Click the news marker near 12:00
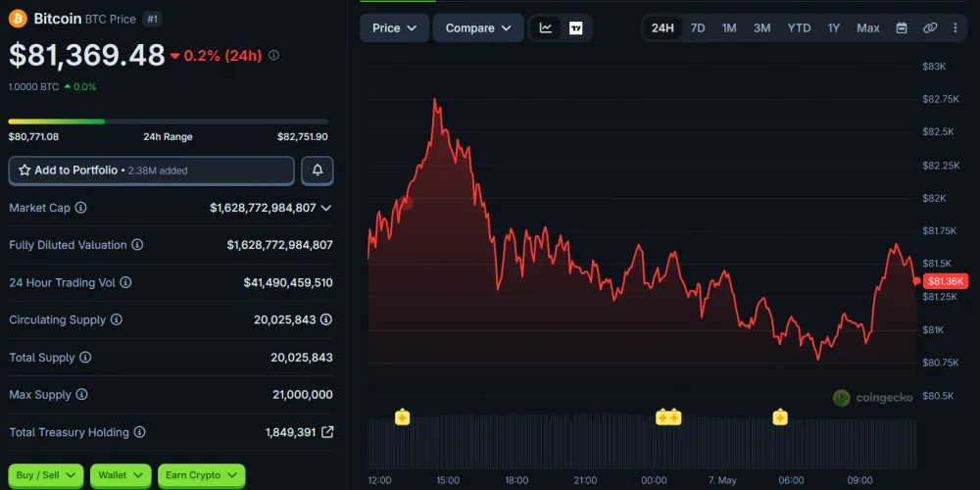980x490 pixels. pyautogui.click(x=402, y=416)
